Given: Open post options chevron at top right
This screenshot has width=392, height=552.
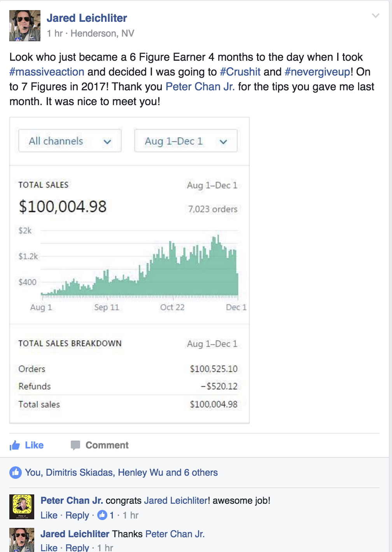Looking at the screenshot, I should click(375, 16).
